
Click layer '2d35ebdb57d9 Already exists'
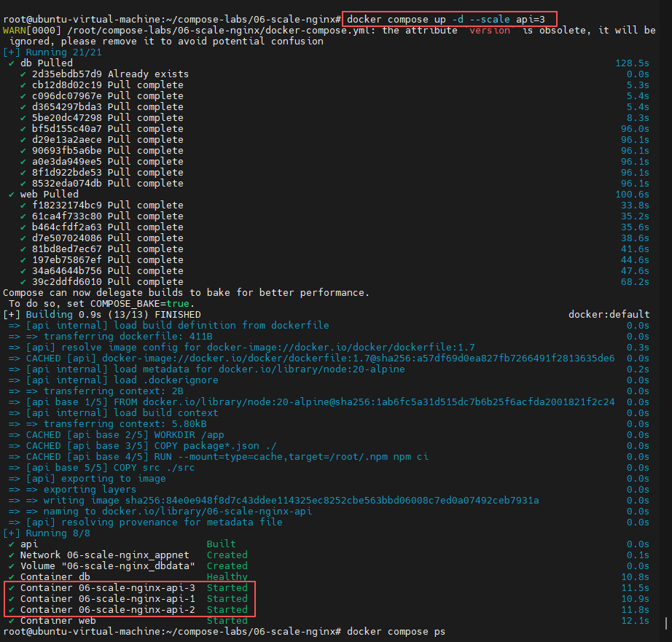click(x=110, y=74)
